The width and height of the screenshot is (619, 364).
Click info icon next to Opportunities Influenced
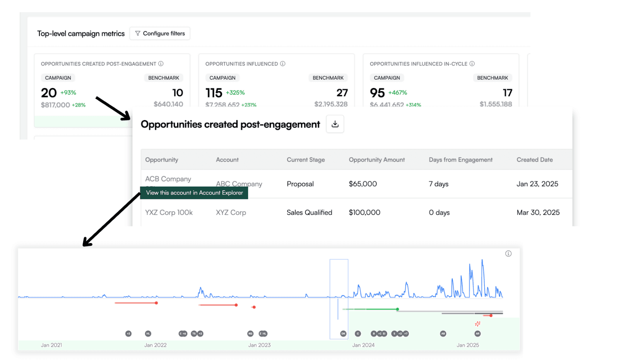(283, 64)
